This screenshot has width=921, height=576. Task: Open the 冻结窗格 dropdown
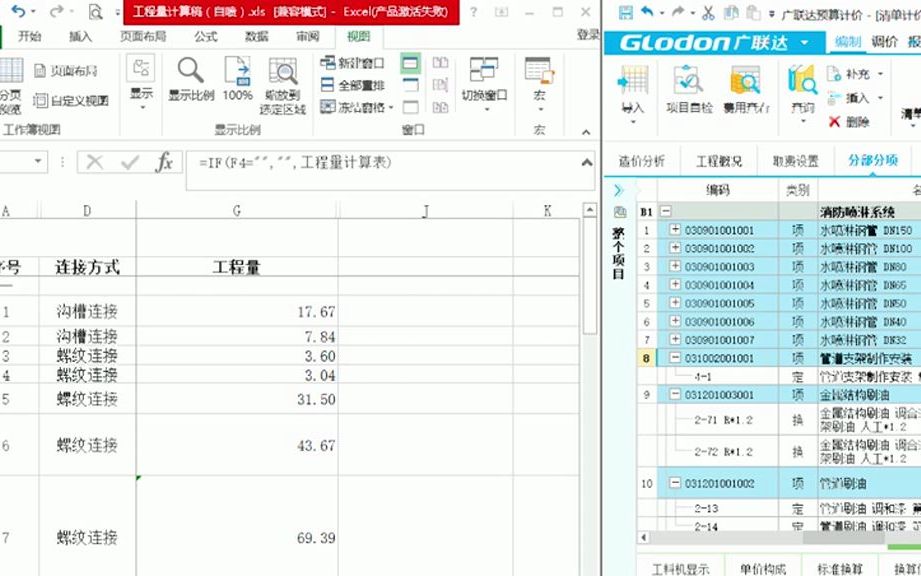[357, 107]
